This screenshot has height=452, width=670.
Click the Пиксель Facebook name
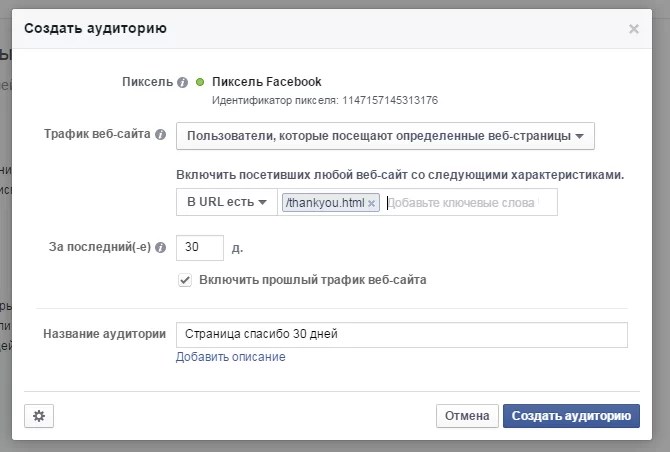(267, 82)
